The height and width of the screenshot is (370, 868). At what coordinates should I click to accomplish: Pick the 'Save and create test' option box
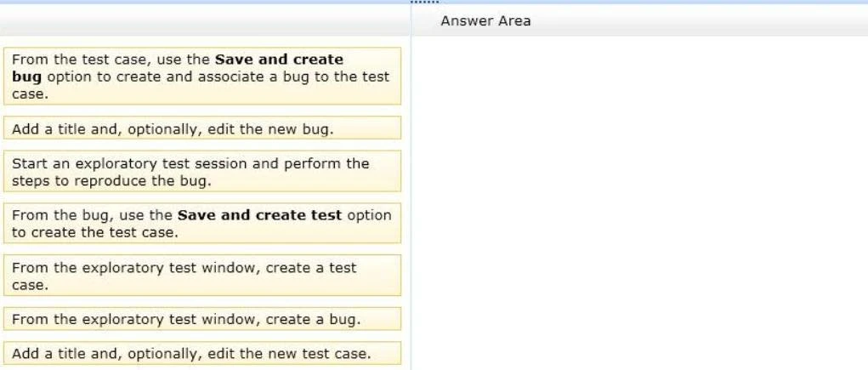click(x=201, y=224)
